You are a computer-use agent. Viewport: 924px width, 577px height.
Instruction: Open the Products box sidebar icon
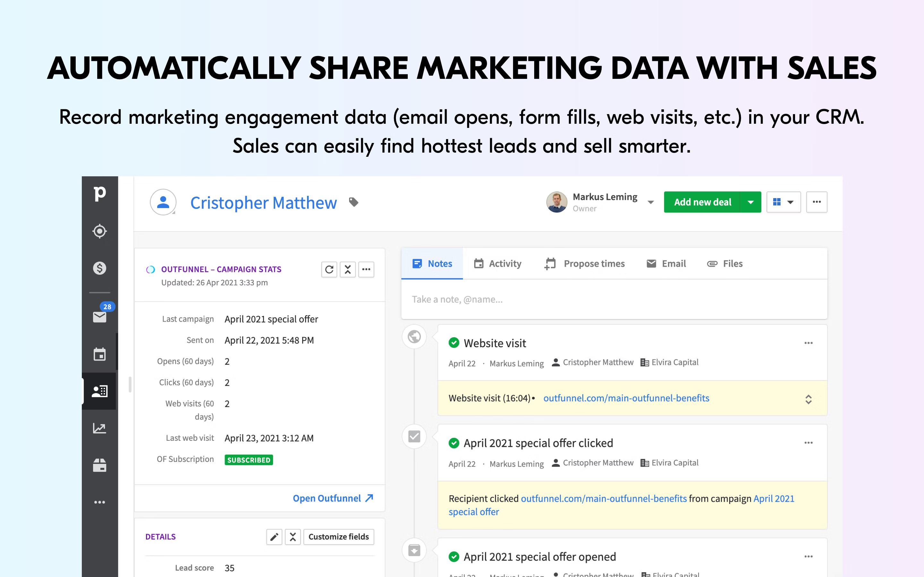pyautogui.click(x=99, y=465)
